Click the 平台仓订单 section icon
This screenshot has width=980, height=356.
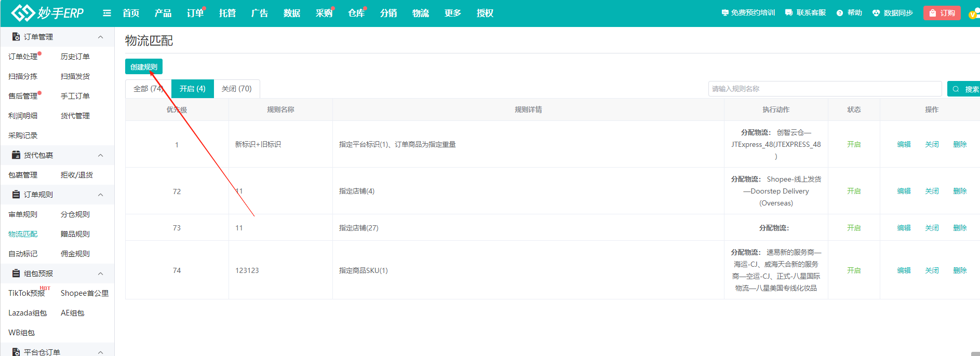point(16,352)
